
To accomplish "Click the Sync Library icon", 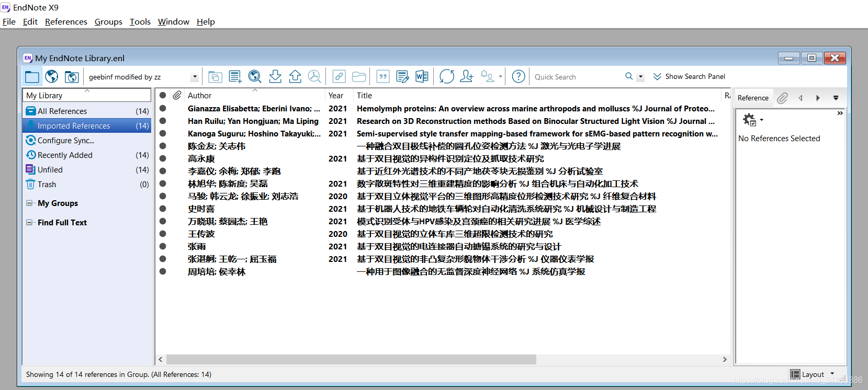I will tap(447, 77).
